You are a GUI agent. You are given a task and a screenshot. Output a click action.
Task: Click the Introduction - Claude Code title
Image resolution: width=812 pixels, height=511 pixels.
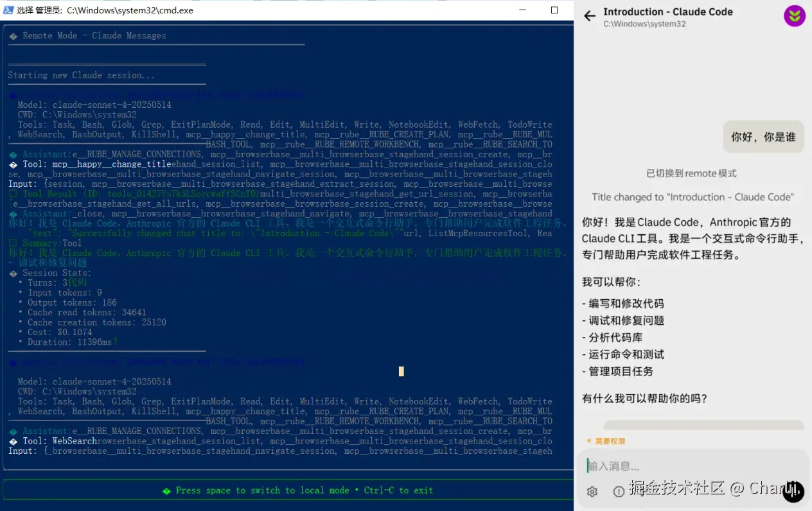tap(667, 12)
